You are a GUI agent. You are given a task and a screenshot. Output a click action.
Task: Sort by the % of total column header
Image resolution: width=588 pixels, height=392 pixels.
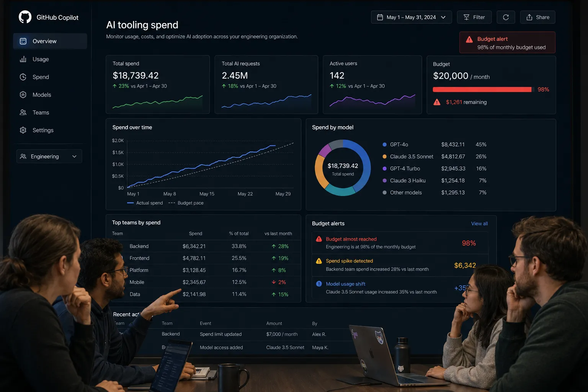pyautogui.click(x=239, y=234)
